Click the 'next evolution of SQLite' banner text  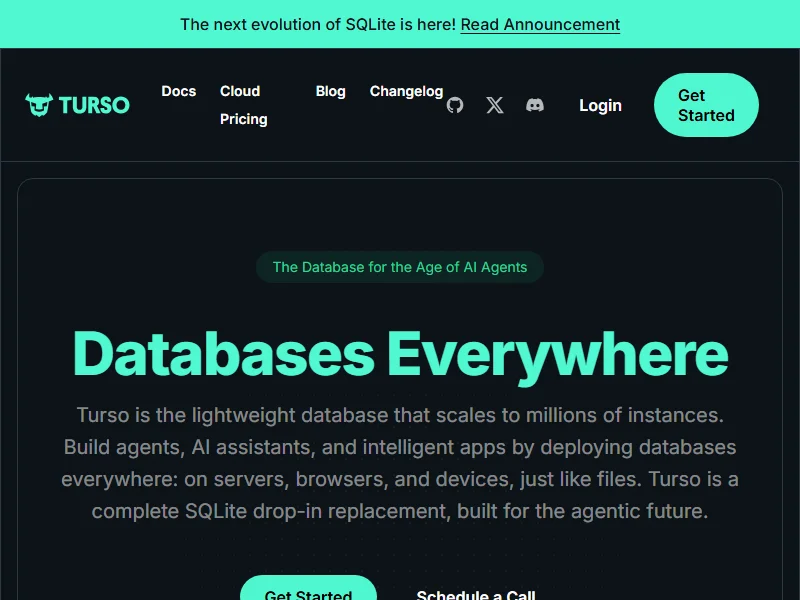pyautogui.click(x=317, y=24)
